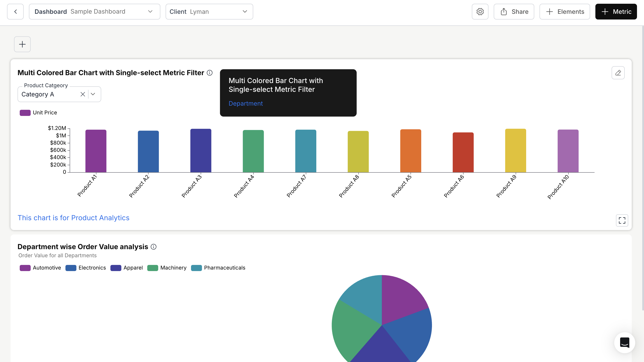The width and height of the screenshot is (644, 362).
Task: Click the back arrow button
Action: [16, 12]
